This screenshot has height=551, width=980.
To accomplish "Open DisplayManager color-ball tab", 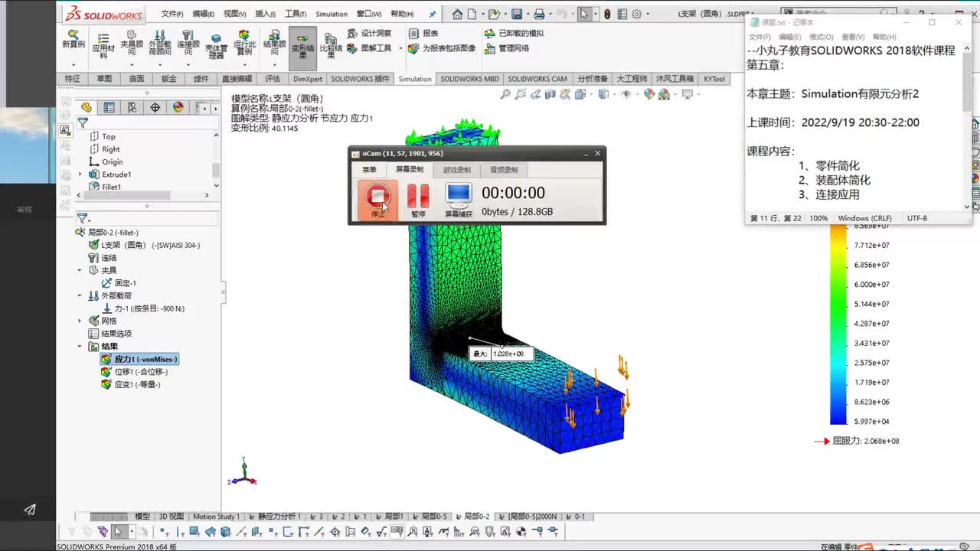I will tap(178, 108).
